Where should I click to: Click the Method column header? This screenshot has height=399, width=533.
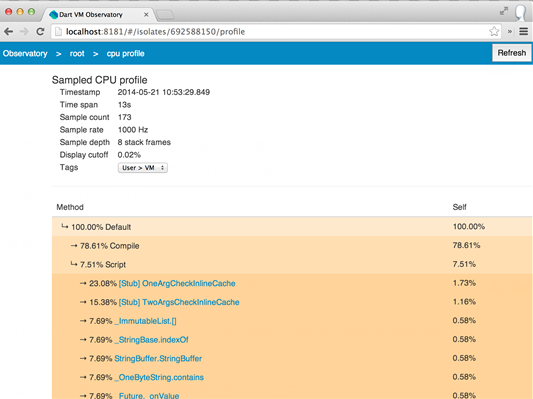tap(70, 207)
